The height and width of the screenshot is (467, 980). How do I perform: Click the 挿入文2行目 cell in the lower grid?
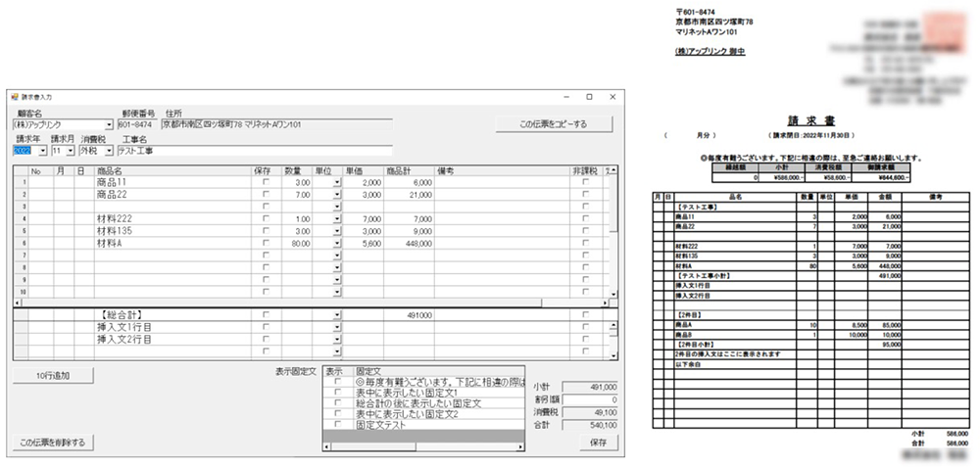pos(172,340)
